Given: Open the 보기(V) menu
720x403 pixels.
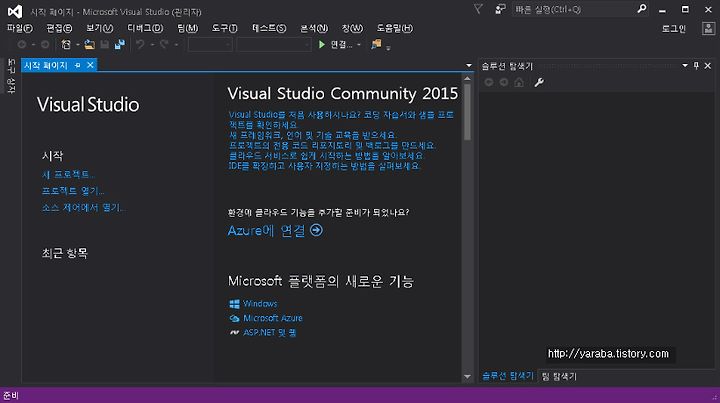Looking at the screenshot, I should click(100, 28).
